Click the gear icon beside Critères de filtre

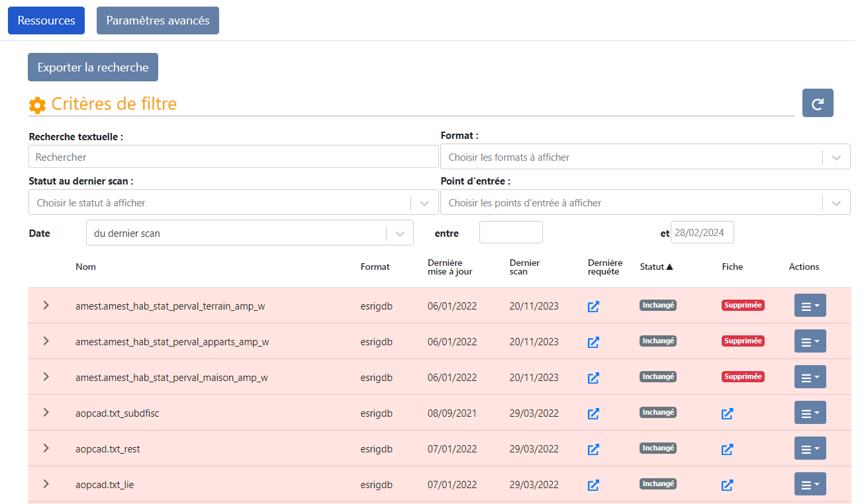point(38,105)
